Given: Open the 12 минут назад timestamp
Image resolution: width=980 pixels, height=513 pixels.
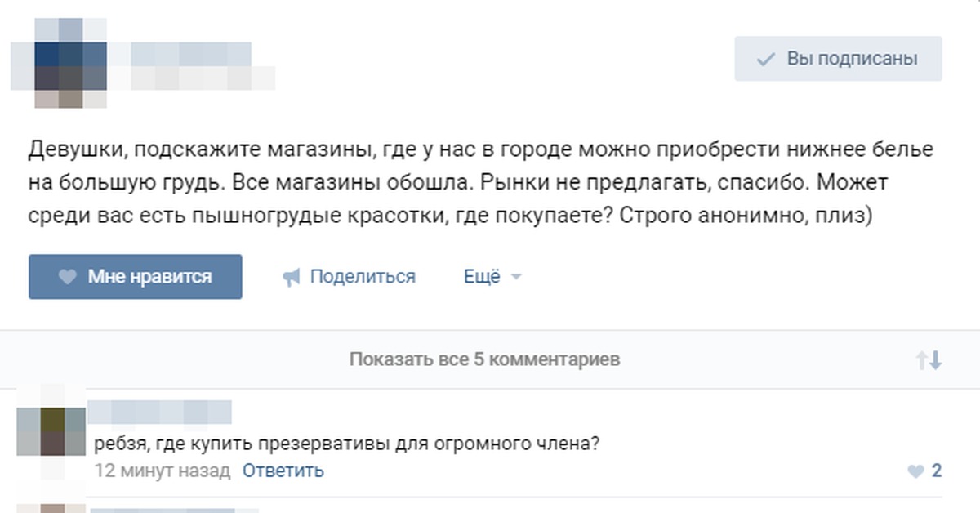Looking at the screenshot, I should tap(163, 471).
